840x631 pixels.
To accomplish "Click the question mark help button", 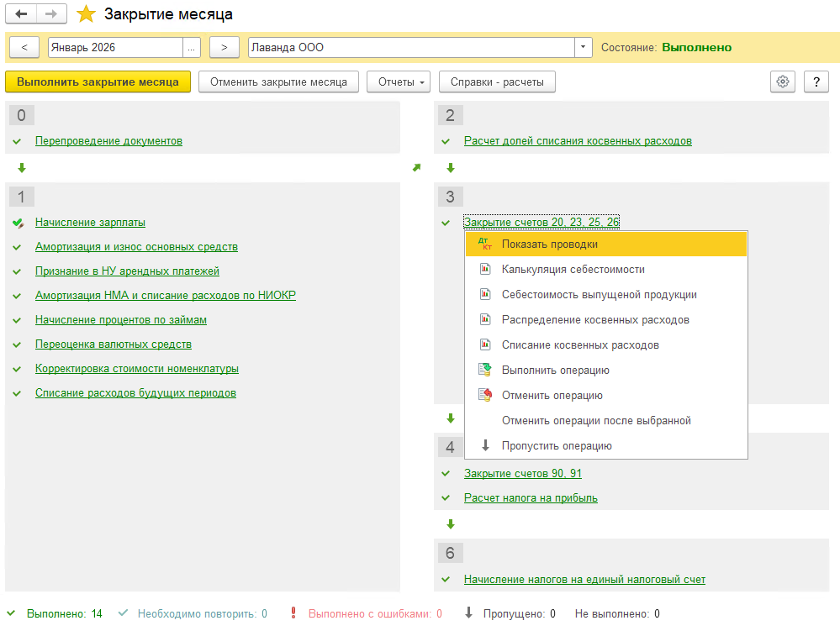I will [x=816, y=82].
